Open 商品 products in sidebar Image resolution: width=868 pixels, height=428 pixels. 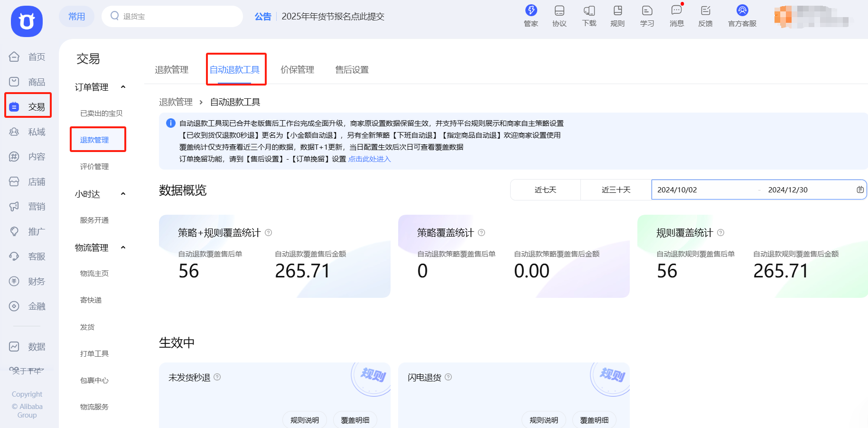pyautogui.click(x=28, y=82)
